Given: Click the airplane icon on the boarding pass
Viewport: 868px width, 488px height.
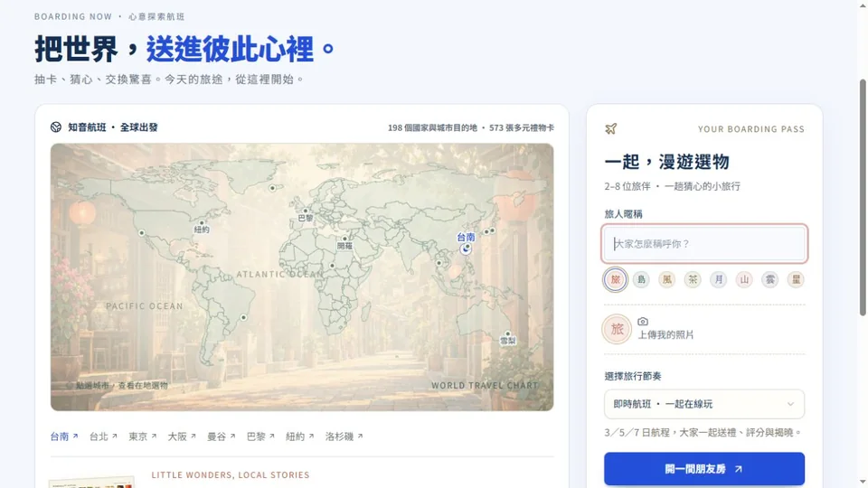Looking at the screenshot, I should pyautogui.click(x=610, y=129).
